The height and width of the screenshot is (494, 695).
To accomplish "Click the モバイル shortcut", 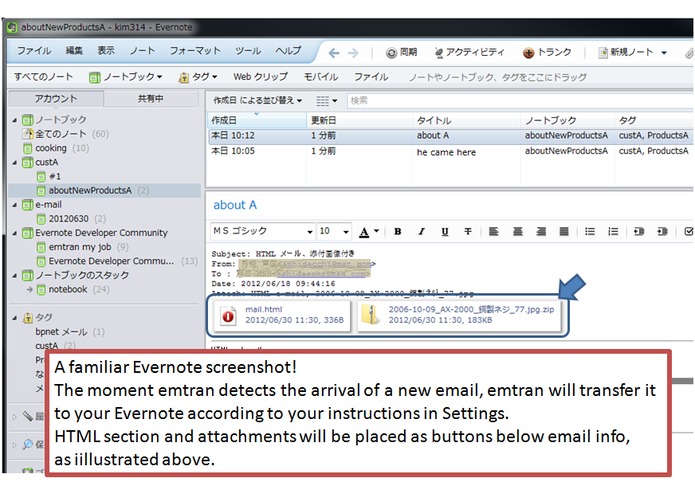I will 320,77.
